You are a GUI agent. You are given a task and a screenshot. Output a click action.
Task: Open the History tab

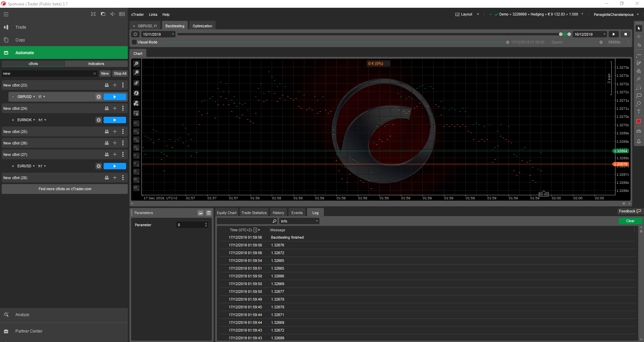coord(278,213)
